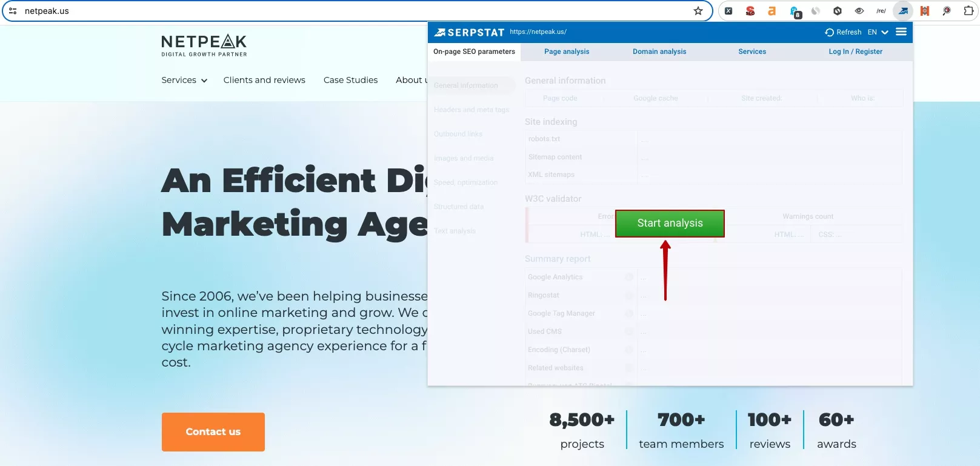Click the orange gear-banner extension icon

[925, 11]
